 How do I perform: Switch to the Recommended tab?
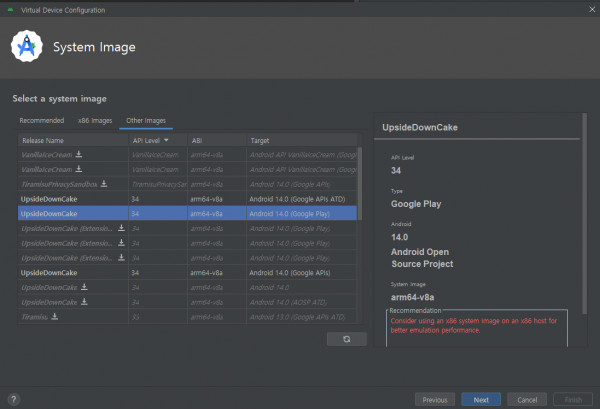(42, 121)
